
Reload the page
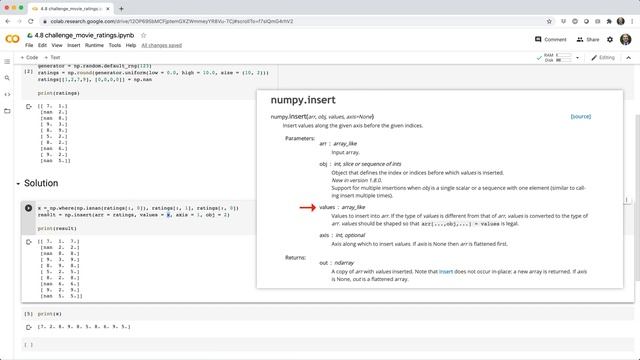(31, 21)
